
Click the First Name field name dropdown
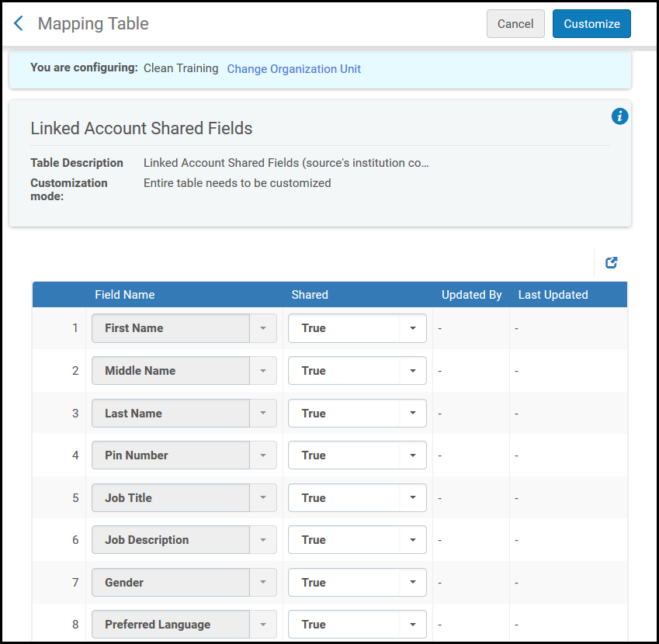[184, 328]
